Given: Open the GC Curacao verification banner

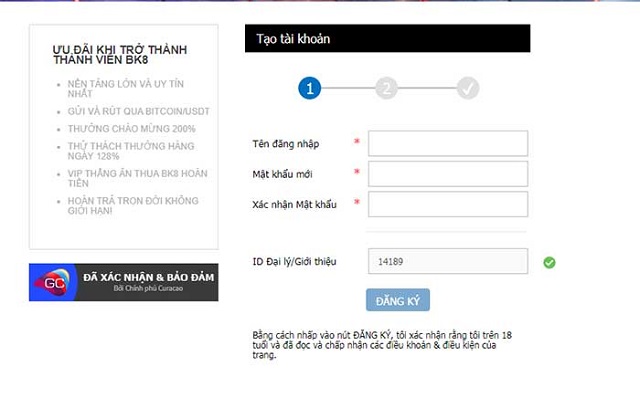Looking at the screenshot, I should coord(124,282).
